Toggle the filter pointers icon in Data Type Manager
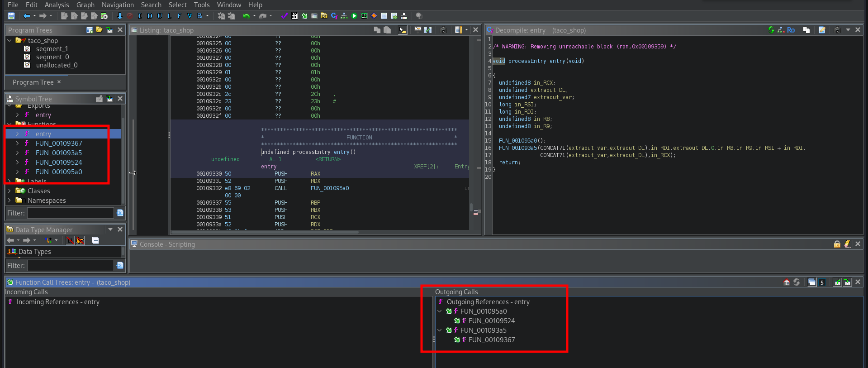868x368 pixels. 80,240
